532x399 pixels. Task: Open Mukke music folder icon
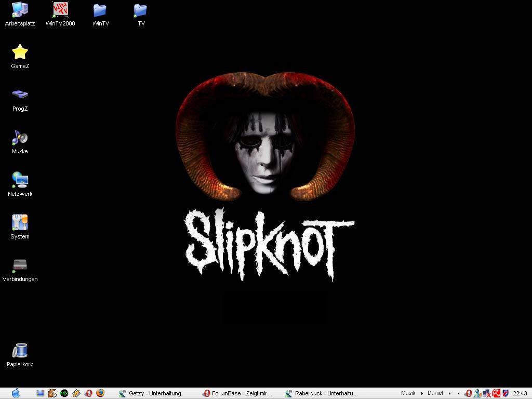[x=20, y=142]
